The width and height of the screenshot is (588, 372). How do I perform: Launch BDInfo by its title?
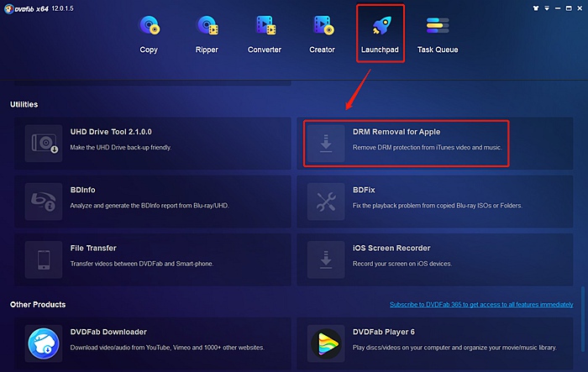83,190
